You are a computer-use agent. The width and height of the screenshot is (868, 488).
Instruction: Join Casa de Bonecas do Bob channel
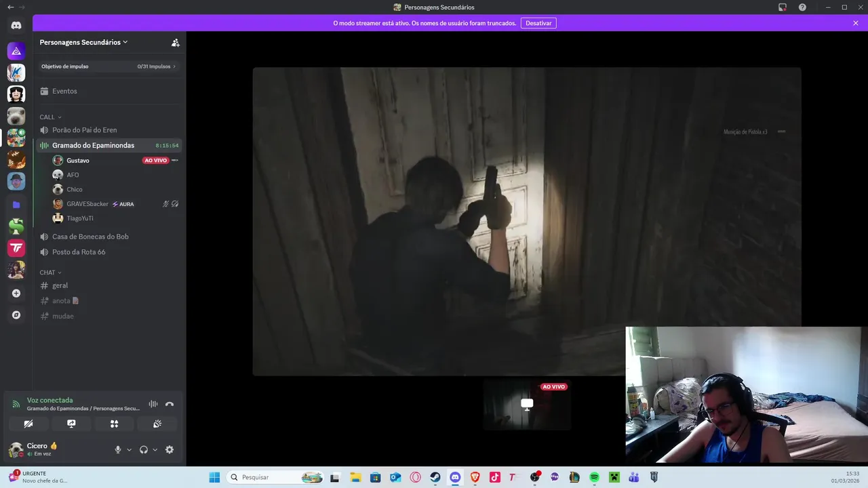click(x=108, y=237)
